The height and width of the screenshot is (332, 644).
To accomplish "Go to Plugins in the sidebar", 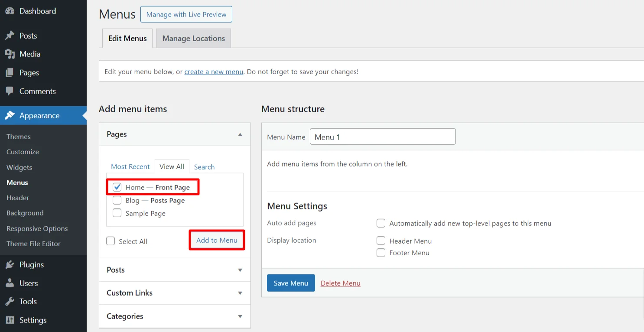I will pos(43,264).
